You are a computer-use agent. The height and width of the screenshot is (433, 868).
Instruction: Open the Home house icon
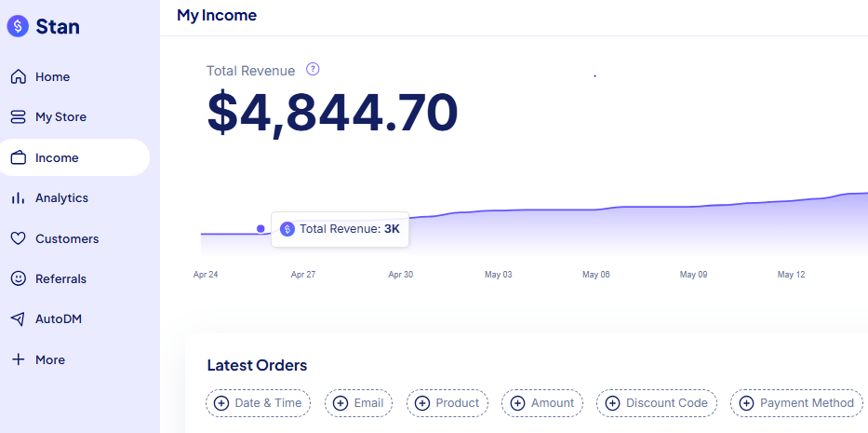coord(19,76)
